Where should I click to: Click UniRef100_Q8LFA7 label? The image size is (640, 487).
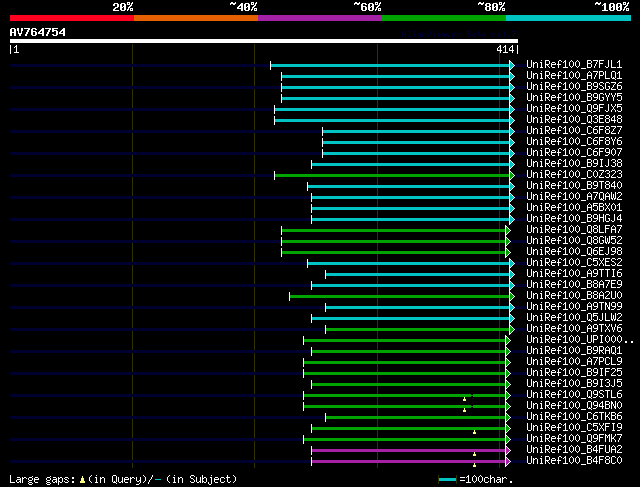tap(574, 230)
